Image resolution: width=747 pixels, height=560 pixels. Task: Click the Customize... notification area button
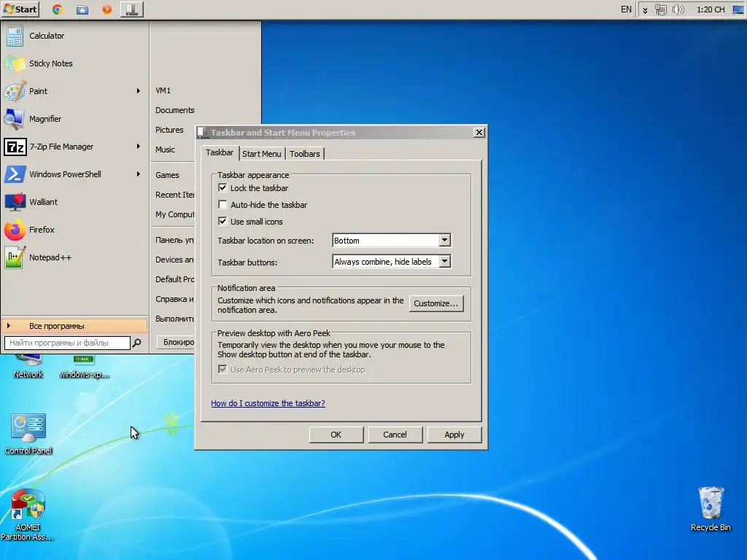click(x=436, y=304)
